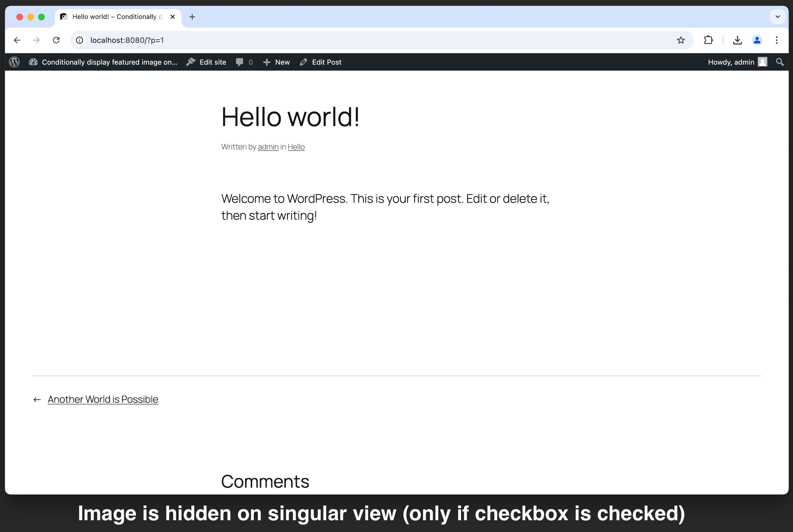Image resolution: width=793 pixels, height=532 pixels.
Task: Open the admin bar search icon
Action: click(780, 62)
